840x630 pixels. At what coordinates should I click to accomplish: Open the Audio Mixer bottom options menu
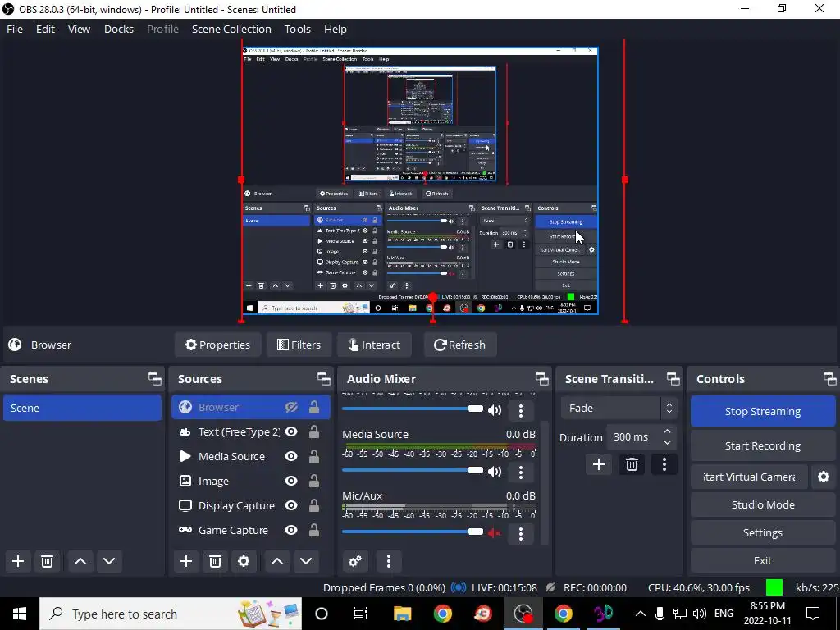(x=389, y=561)
